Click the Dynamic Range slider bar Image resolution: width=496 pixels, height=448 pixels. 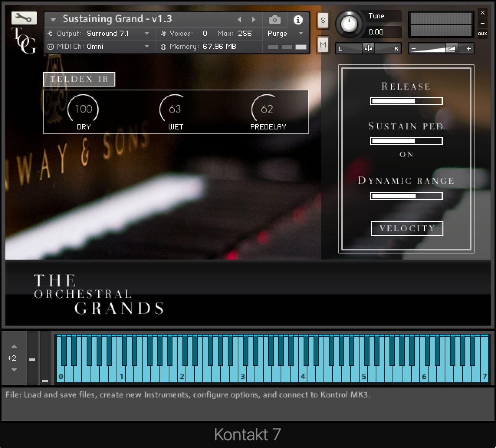pyautogui.click(x=407, y=196)
